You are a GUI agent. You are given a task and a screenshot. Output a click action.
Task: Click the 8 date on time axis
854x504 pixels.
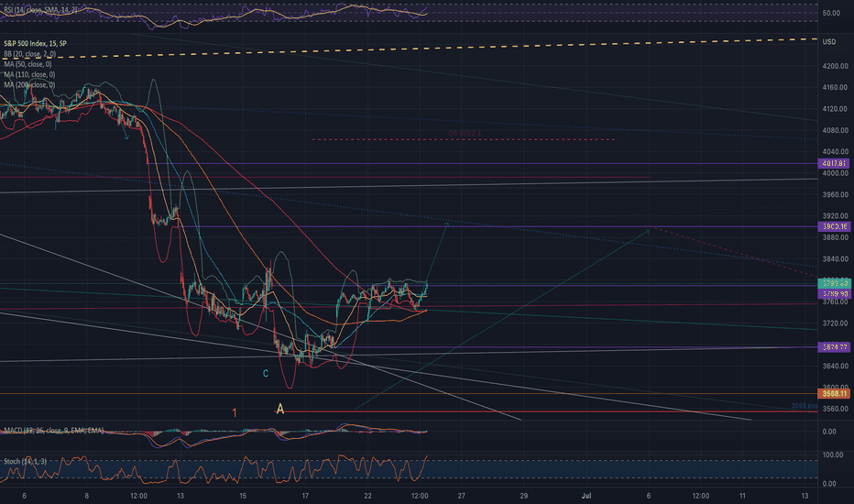[x=87, y=496]
